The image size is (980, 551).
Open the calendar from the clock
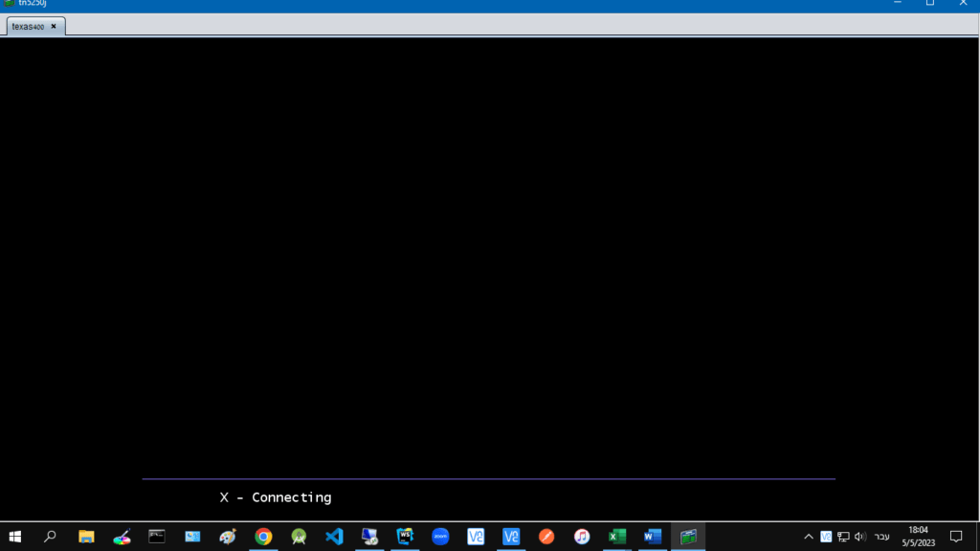pos(918,536)
